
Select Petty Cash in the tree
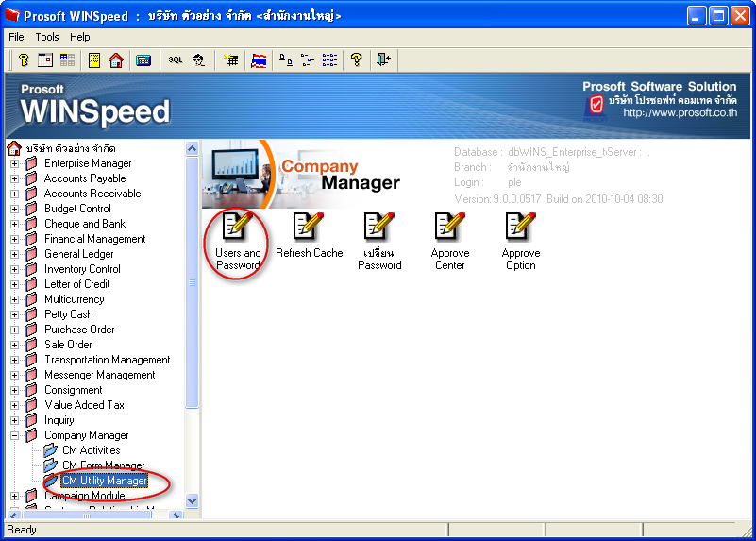point(69,314)
